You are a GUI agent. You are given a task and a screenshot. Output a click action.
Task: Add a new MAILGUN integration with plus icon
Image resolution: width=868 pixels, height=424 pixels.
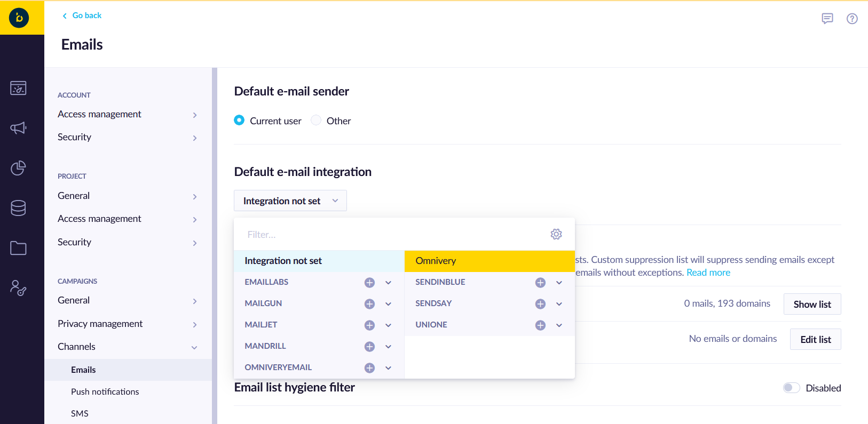[x=369, y=304]
